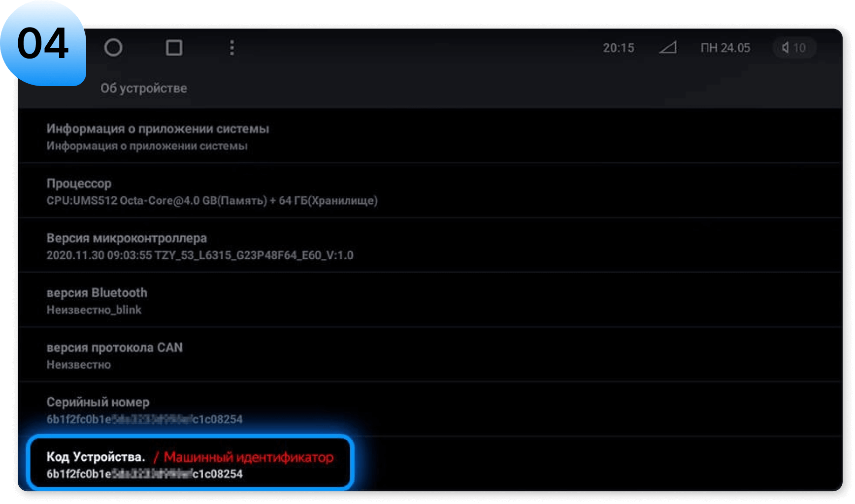855x504 pixels.
Task: Click the CPU:UMS512 Octa-Core details text
Action: tap(212, 201)
